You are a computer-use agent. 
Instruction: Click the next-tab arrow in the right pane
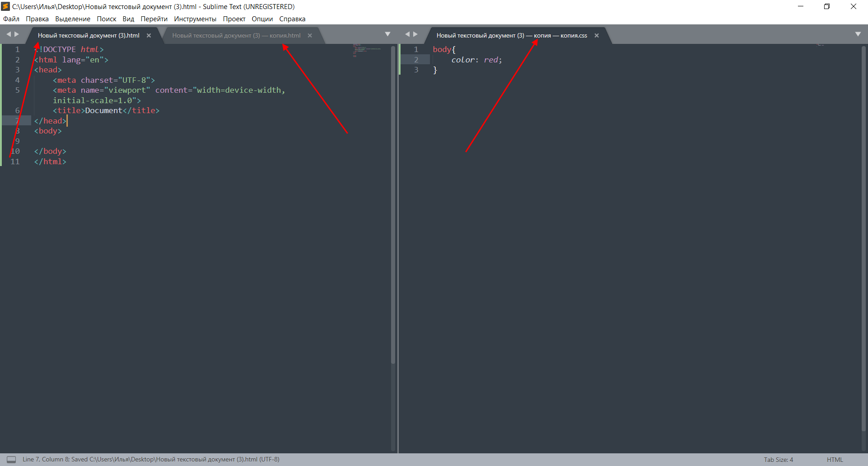pos(415,33)
